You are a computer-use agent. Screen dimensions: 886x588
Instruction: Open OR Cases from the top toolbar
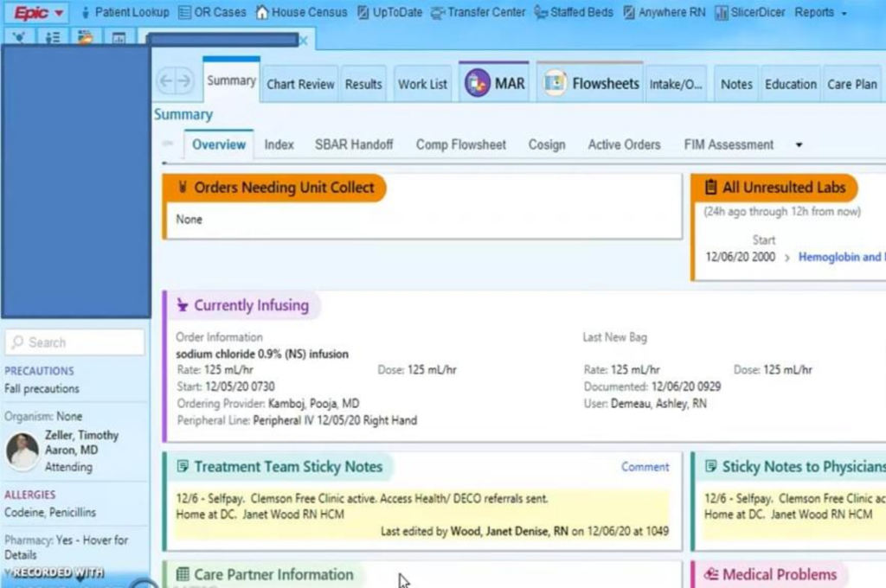click(x=213, y=12)
